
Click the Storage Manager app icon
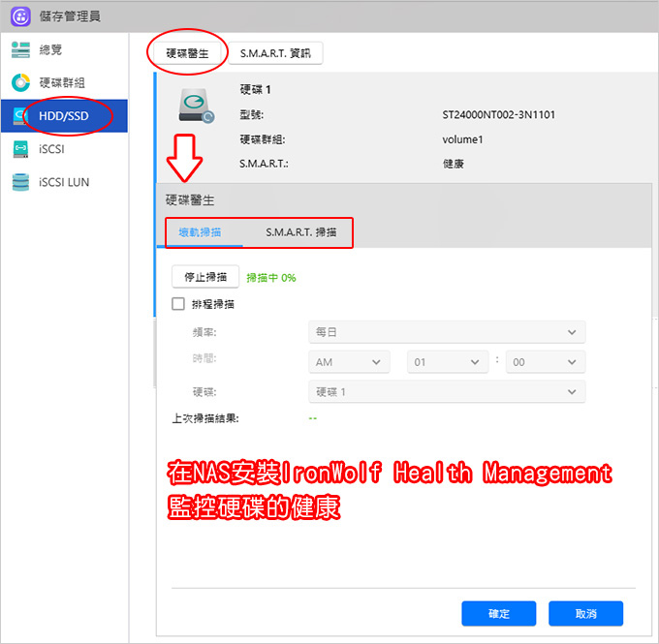point(20,16)
